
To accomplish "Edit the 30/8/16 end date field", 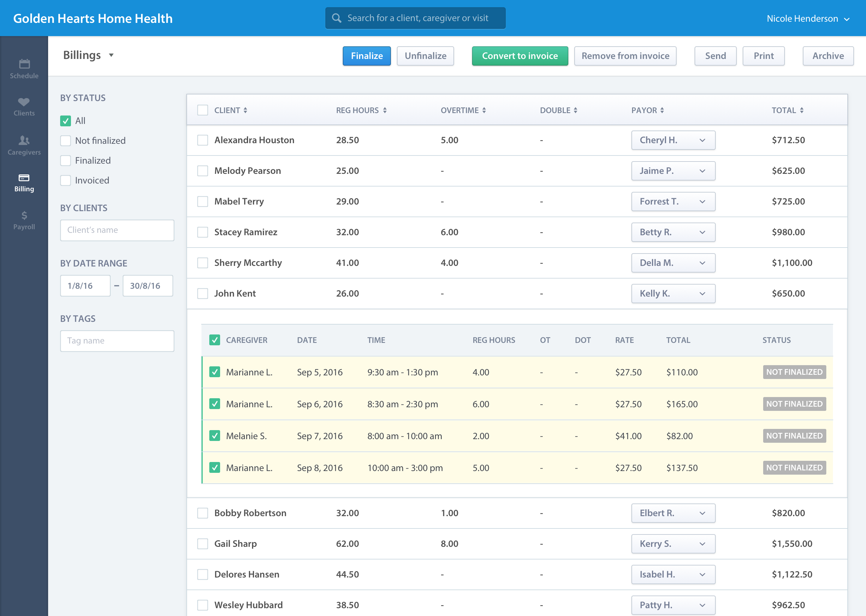I will pos(148,286).
